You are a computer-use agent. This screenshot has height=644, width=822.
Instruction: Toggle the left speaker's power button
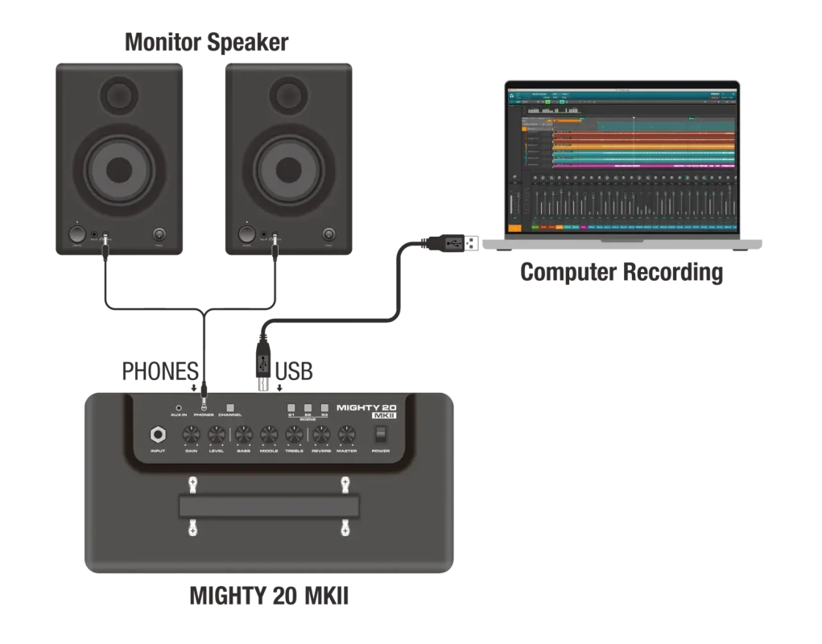pos(159,234)
